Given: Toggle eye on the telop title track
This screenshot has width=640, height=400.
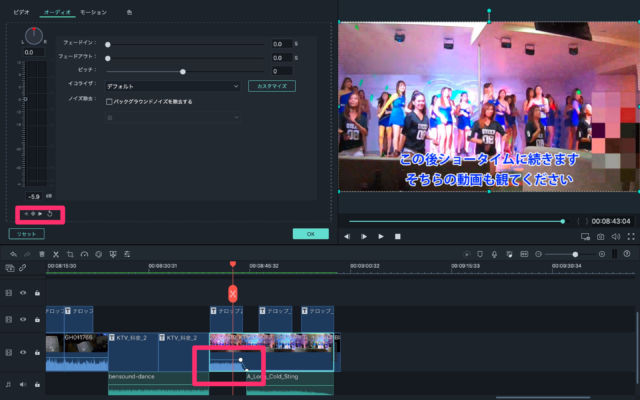Looking at the screenshot, I should pos(23,319).
